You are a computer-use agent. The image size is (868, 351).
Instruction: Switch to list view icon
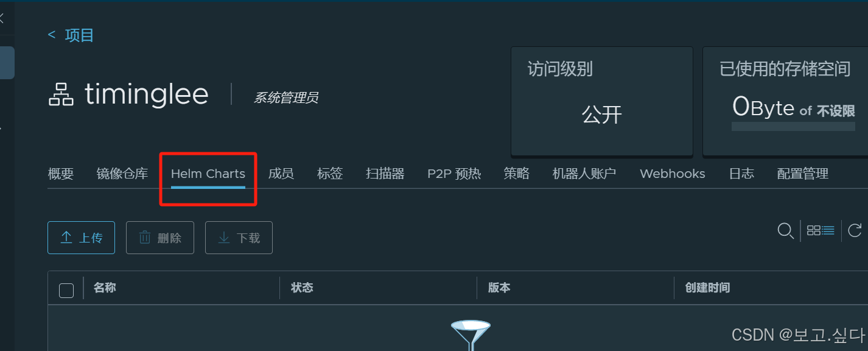(828, 230)
